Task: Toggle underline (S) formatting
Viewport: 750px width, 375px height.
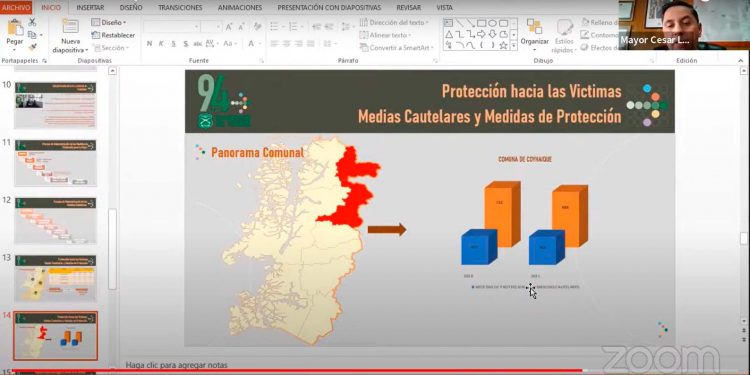Action: [173, 44]
